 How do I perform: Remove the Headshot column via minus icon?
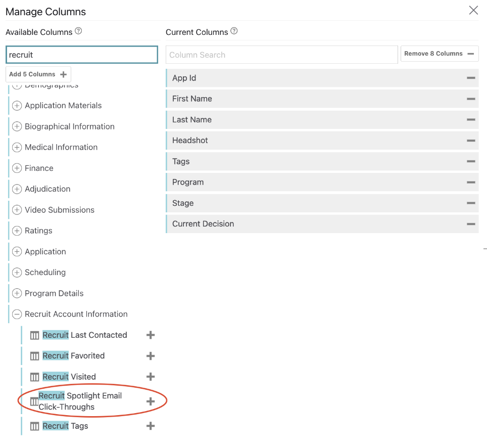tap(470, 141)
